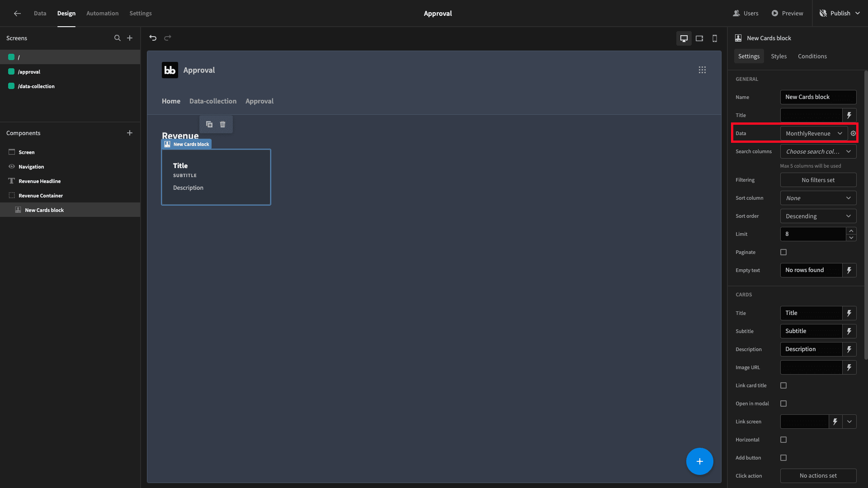Check the Open in modal option
Viewport: 868px width, 488px height.
(x=783, y=404)
